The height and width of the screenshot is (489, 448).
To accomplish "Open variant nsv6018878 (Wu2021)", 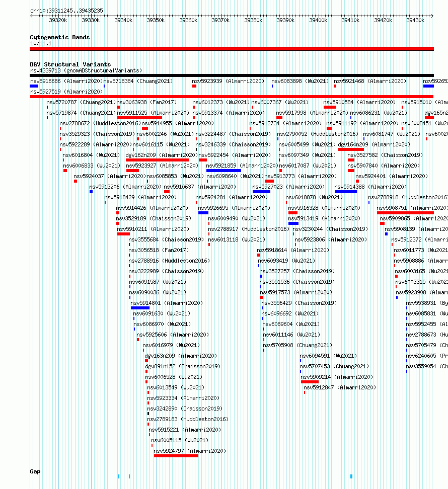I will point(314,197).
